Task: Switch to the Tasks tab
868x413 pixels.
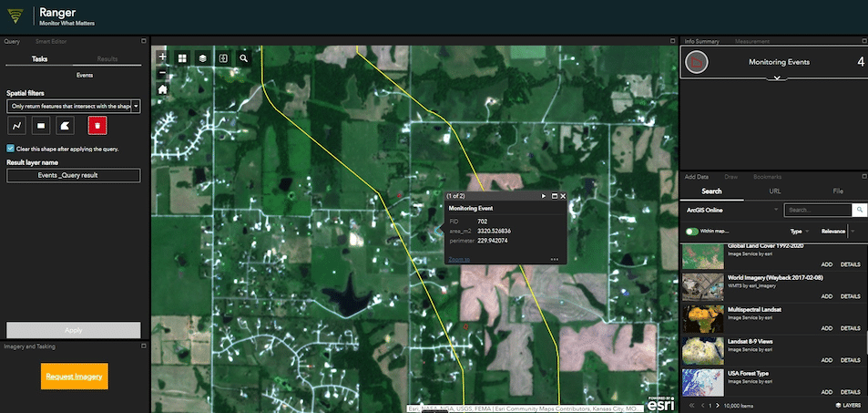Action: (x=39, y=58)
